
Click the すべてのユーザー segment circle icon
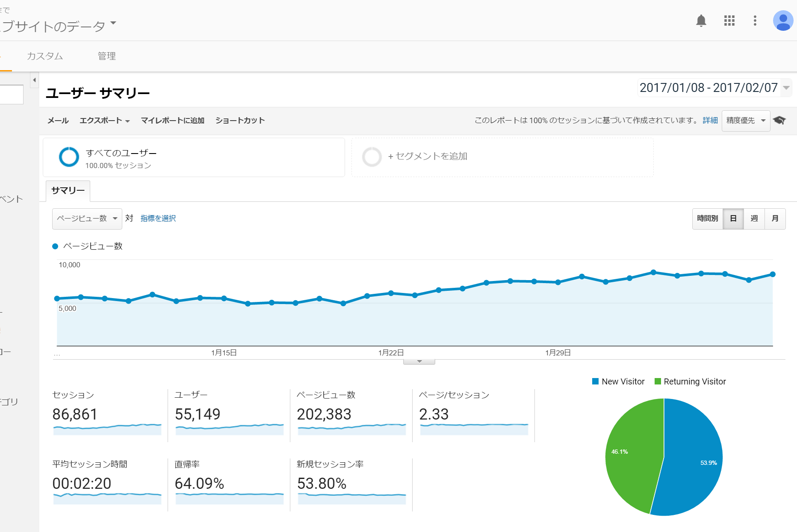69,157
